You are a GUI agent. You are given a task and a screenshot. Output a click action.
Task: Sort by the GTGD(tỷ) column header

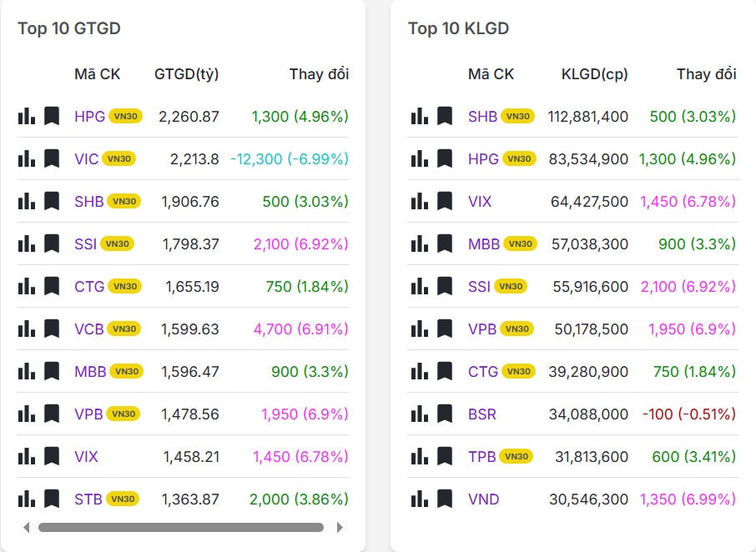pos(185,74)
